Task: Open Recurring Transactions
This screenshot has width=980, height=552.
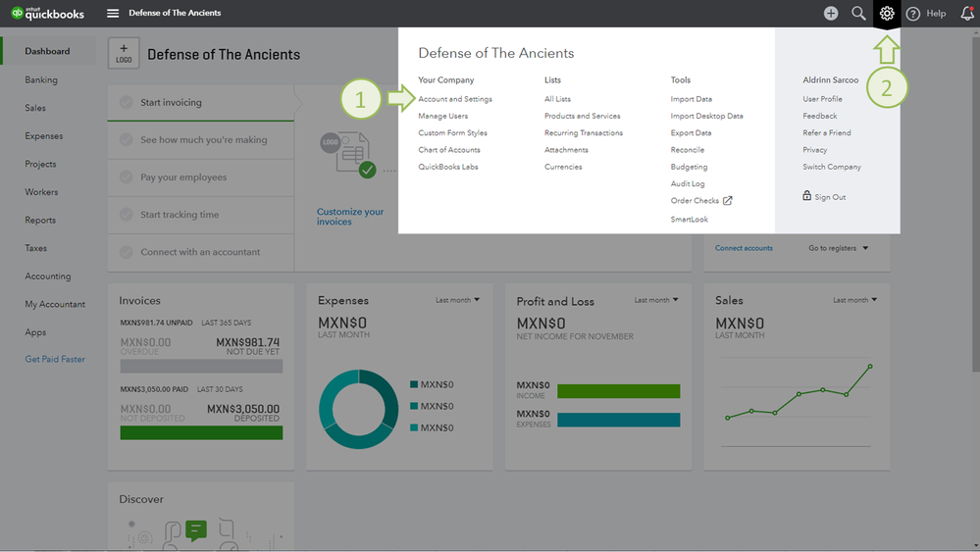Action: (x=584, y=133)
